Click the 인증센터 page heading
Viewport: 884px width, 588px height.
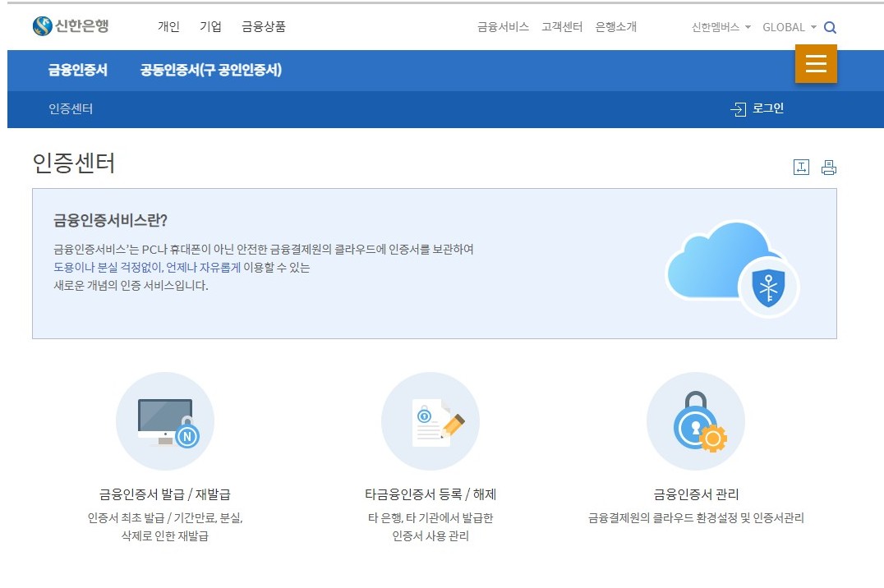click(74, 163)
